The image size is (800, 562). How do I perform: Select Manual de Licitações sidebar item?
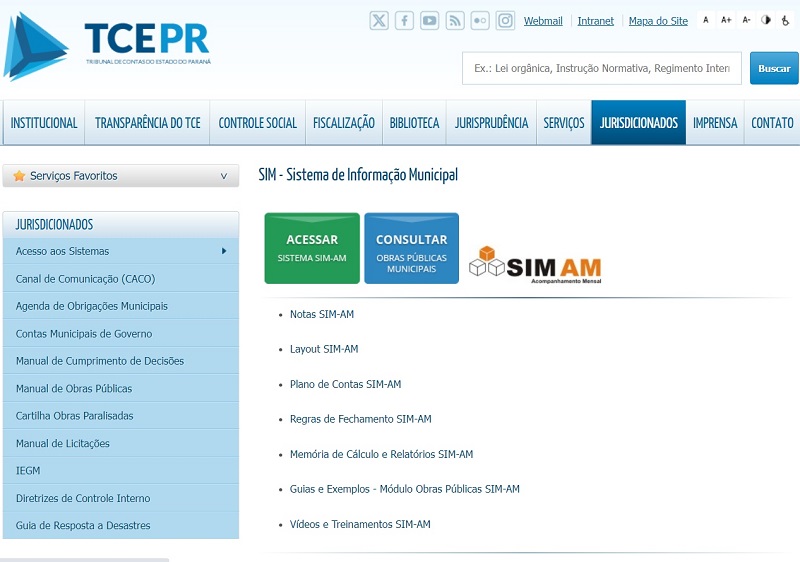[x=121, y=443]
